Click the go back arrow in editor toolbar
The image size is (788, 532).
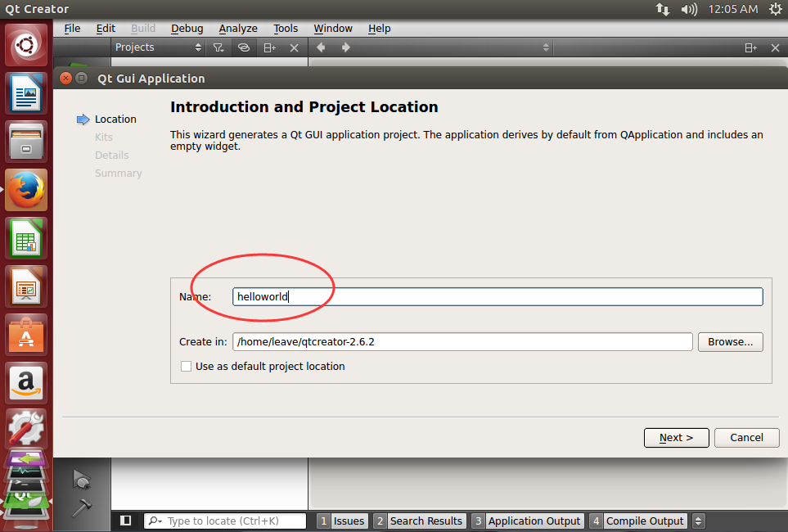click(321, 47)
